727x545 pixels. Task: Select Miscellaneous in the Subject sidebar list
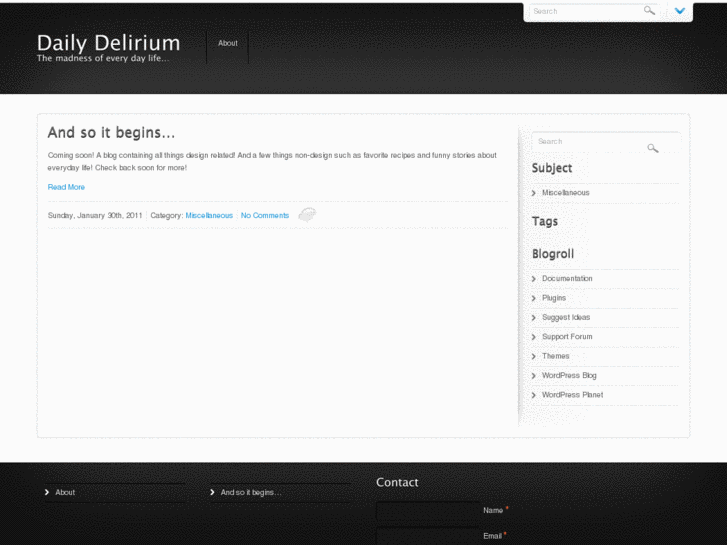(x=566, y=192)
